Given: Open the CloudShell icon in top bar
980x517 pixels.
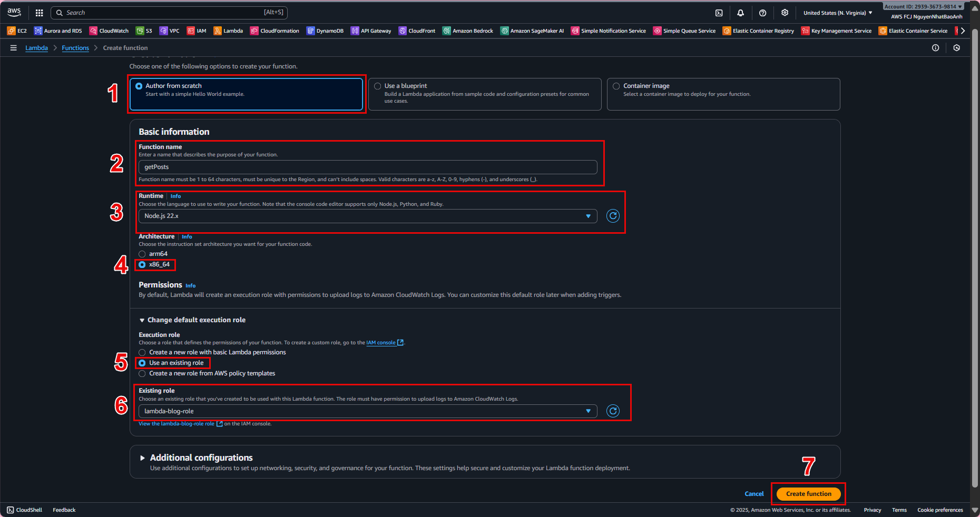Looking at the screenshot, I should 719,13.
